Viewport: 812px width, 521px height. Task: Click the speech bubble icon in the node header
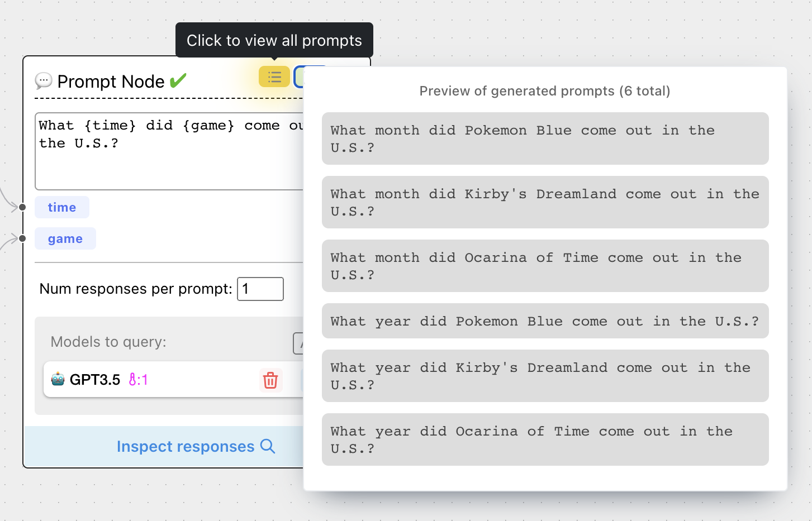(43, 82)
